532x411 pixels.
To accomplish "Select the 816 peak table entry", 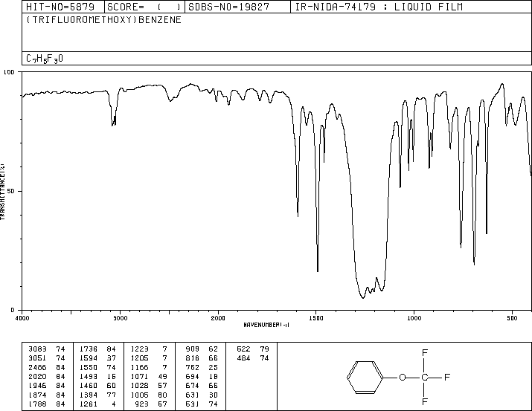I will click(x=202, y=358).
